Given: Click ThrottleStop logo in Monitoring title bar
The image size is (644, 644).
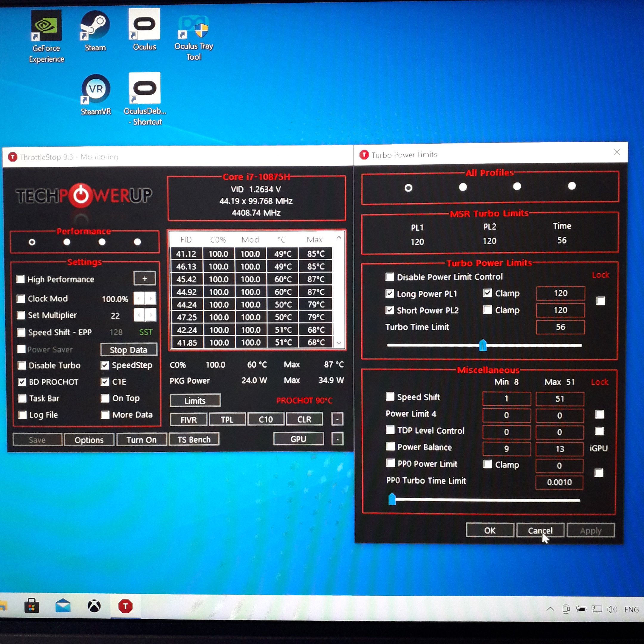Looking at the screenshot, I should [x=13, y=157].
